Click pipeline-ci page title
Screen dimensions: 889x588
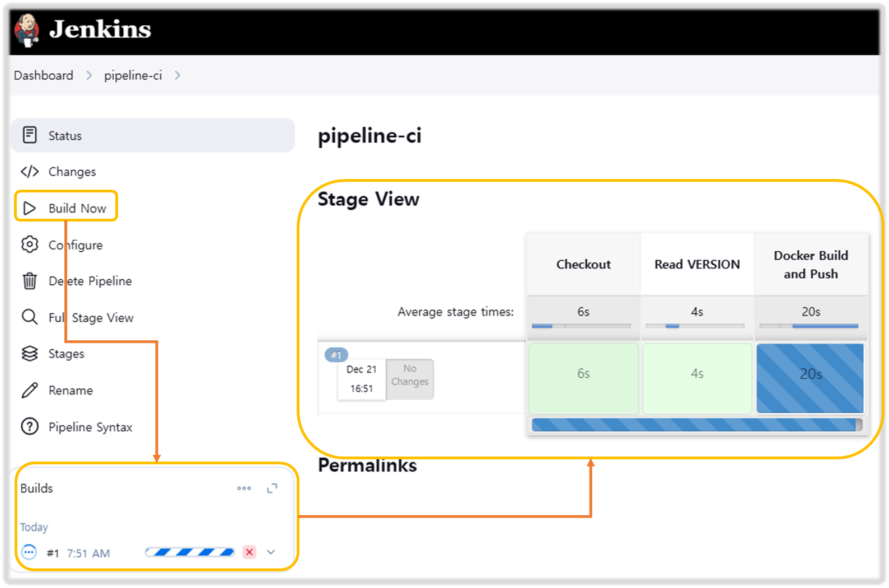(369, 136)
